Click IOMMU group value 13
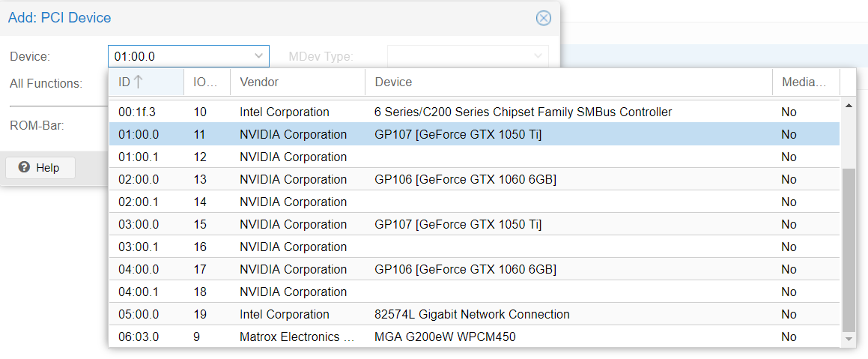Viewport: 868px width, 359px height. (x=200, y=180)
